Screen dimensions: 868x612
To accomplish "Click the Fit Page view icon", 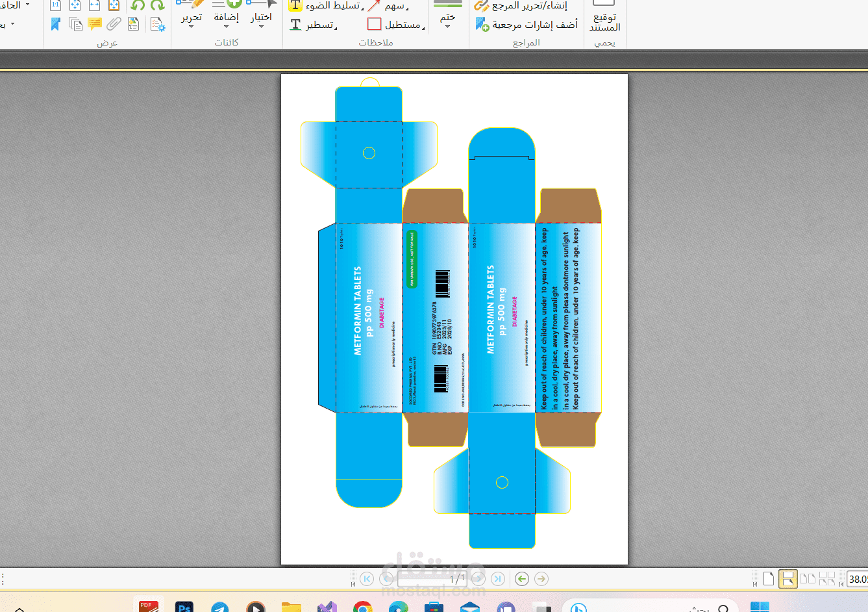I will tap(75, 5).
